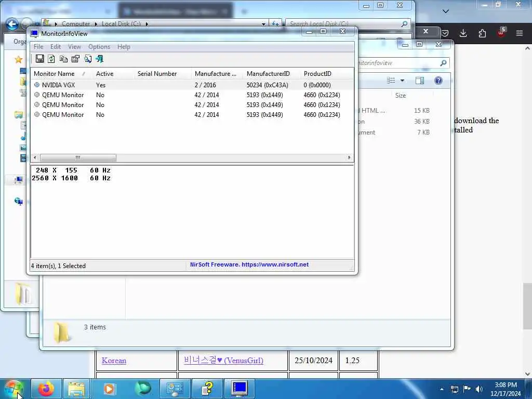Click the Computer breadcrumb in address bar
Image resolution: width=532 pixels, height=399 pixels.
pos(76,24)
